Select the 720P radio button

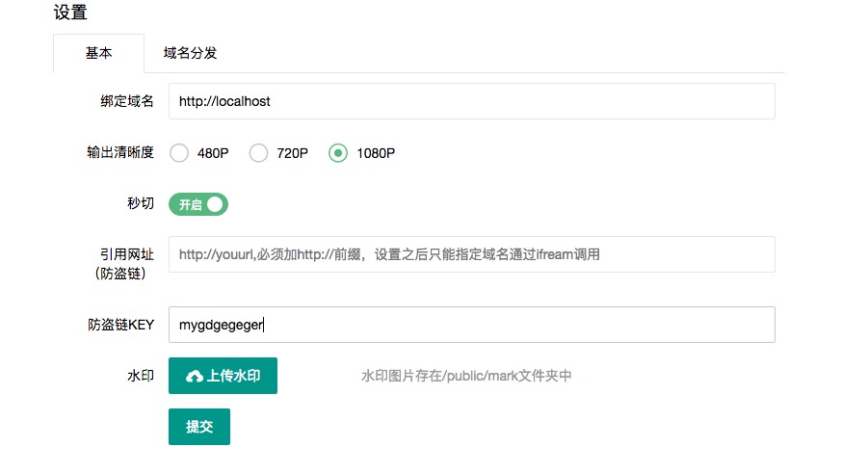[258, 153]
